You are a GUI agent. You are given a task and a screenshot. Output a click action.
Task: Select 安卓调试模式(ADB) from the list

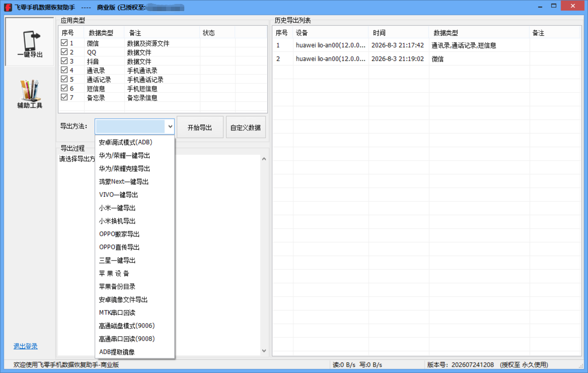pos(135,142)
